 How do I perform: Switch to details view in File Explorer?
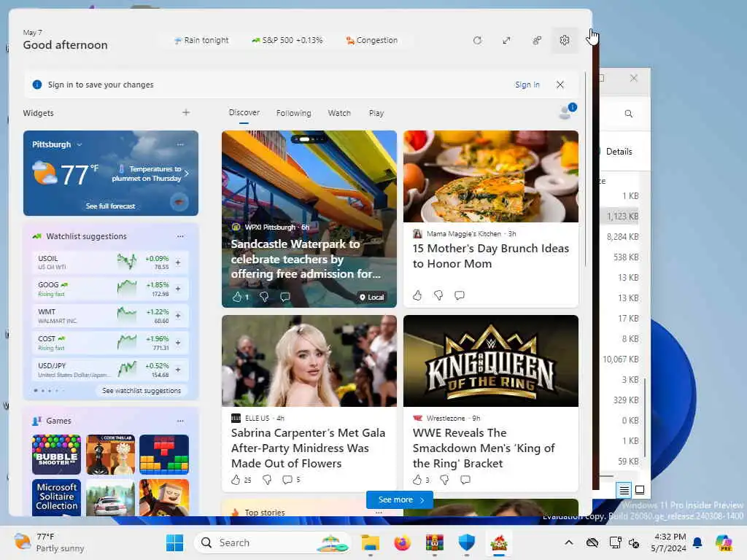pyautogui.click(x=624, y=490)
